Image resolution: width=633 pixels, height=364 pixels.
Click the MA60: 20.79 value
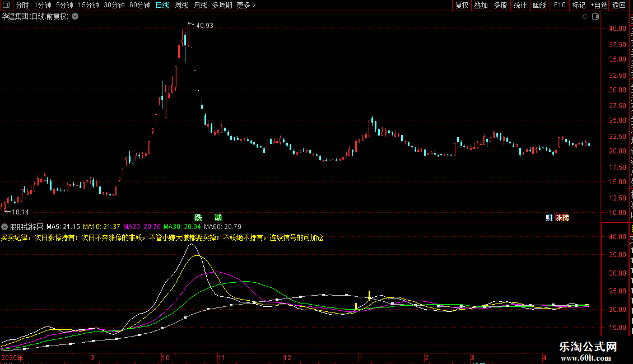pos(222,227)
